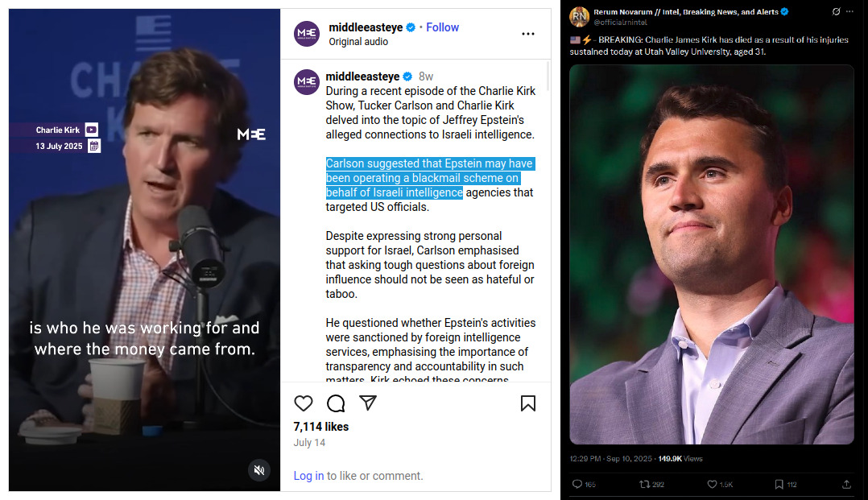Screen dimensions: 868x500
Task: Repost the tweet with 292 reposts
Action: point(645,484)
